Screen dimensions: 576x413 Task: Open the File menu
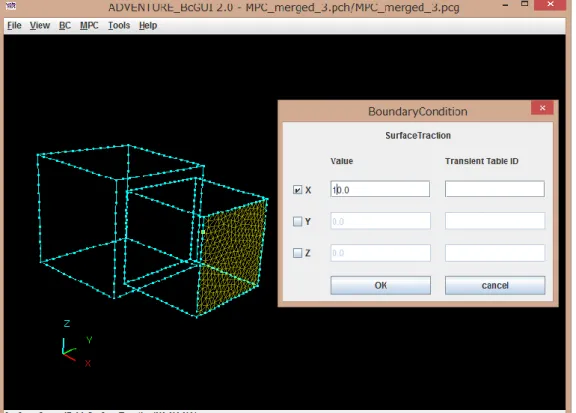14,25
